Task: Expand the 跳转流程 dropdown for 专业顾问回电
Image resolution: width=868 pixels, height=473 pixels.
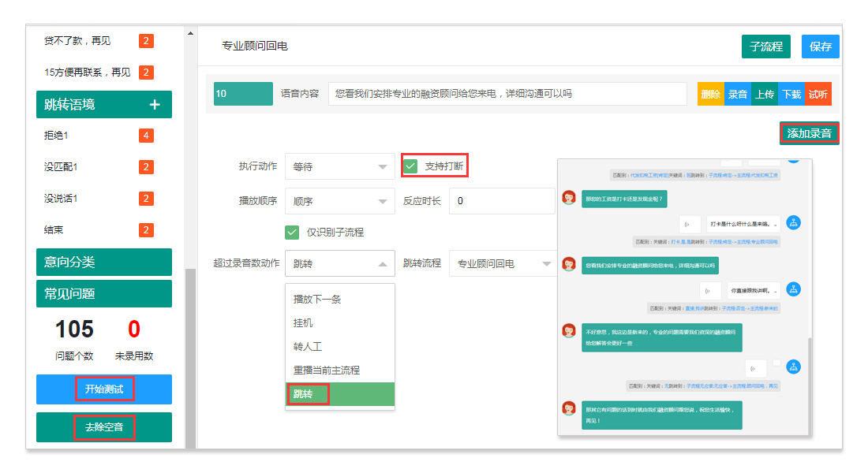Action: (x=503, y=263)
